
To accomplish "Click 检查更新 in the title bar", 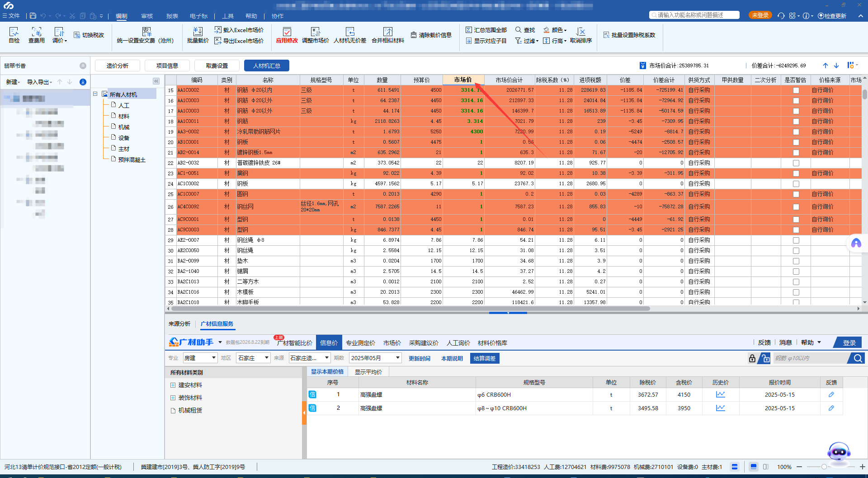I will (x=832, y=16).
